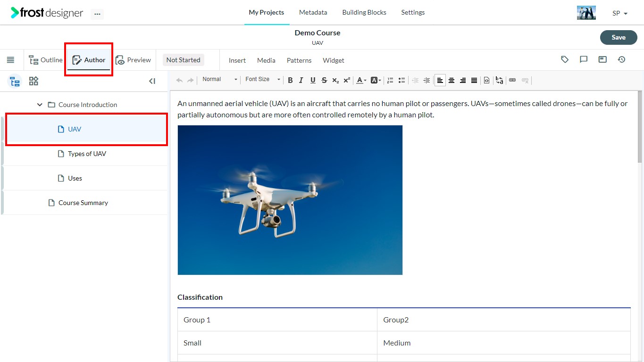Insert a numbered list
Viewport: 644px width, 362px height.
(x=390, y=80)
